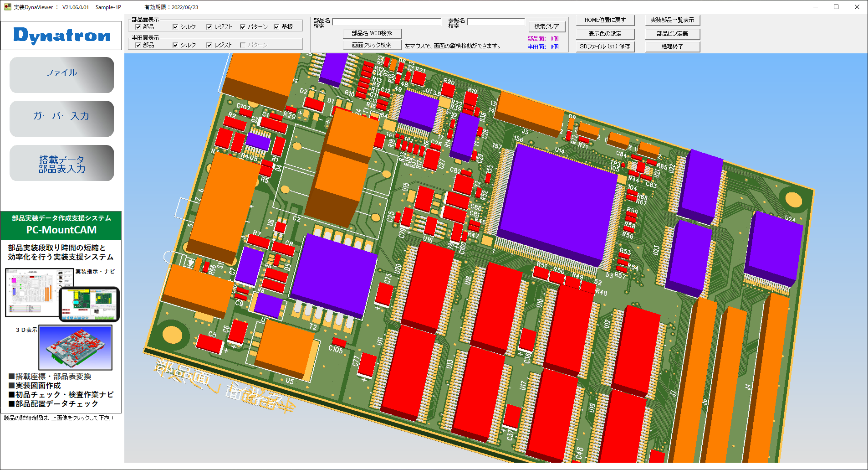Click PC-MountCAM green banner
The height and width of the screenshot is (470, 868).
tap(61, 225)
